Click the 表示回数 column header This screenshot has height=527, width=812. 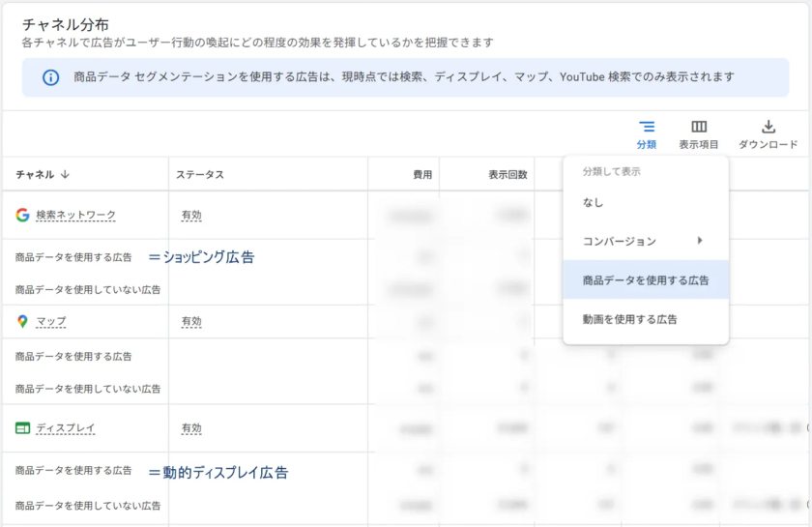507,175
